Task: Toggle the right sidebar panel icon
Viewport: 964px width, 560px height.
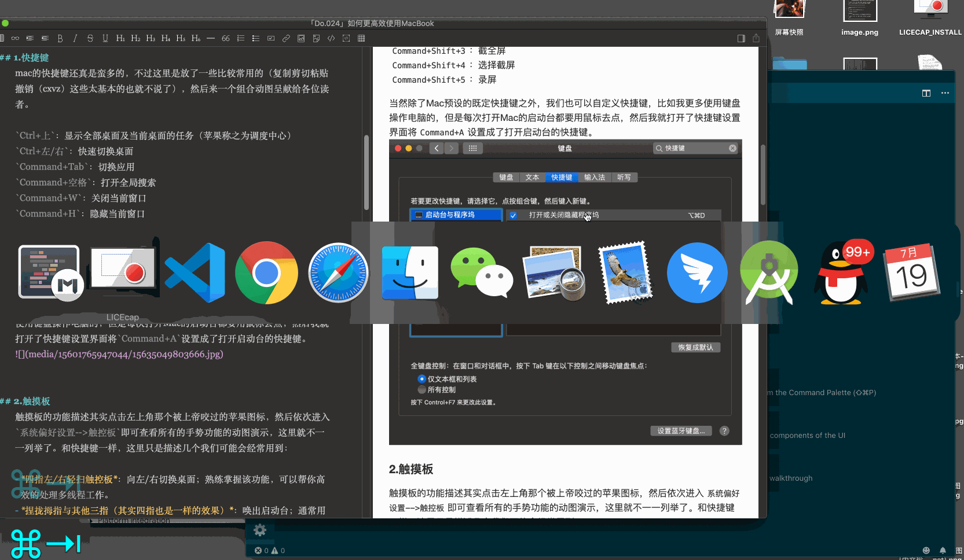Action: (741, 38)
